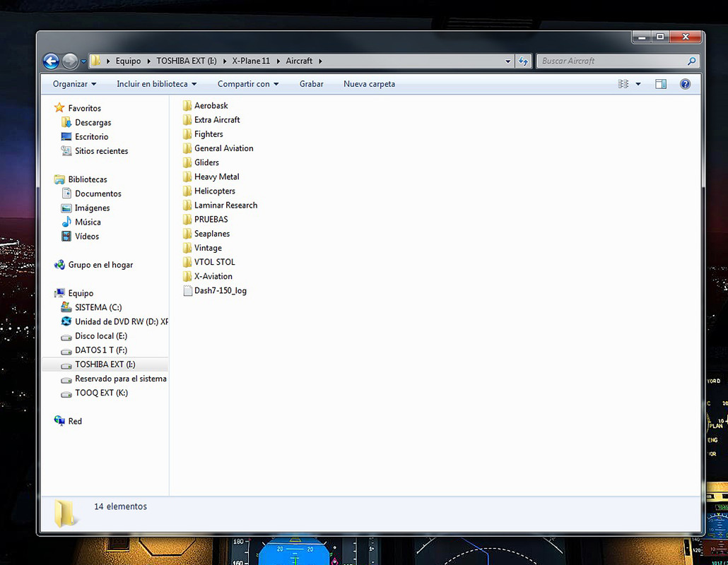Click the refresh button next to address bar

point(523,61)
